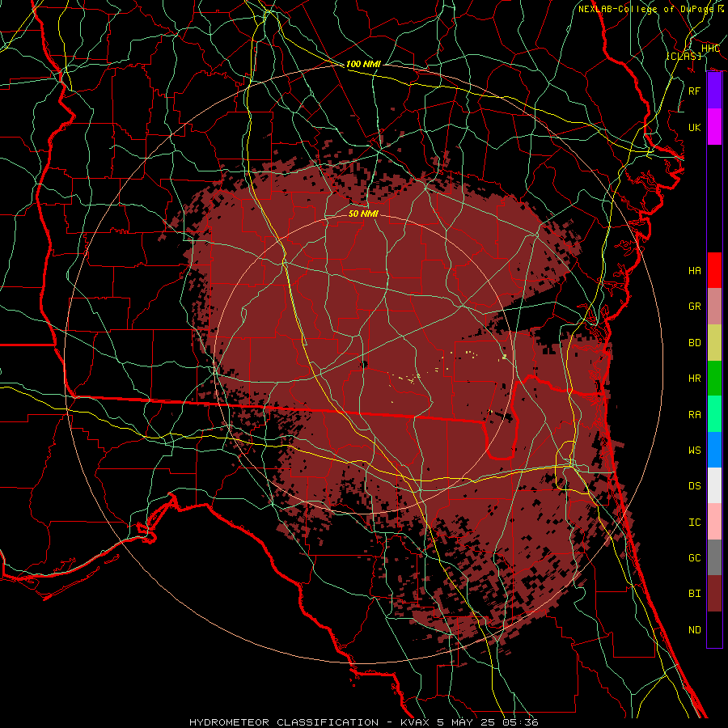Click the GR legend label
The height and width of the screenshot is (728, 728).
pyautogui.click(x=695, y=307)
